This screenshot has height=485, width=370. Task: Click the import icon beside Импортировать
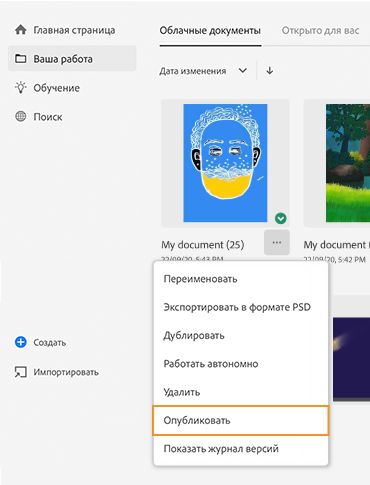(x=21, y=372)
